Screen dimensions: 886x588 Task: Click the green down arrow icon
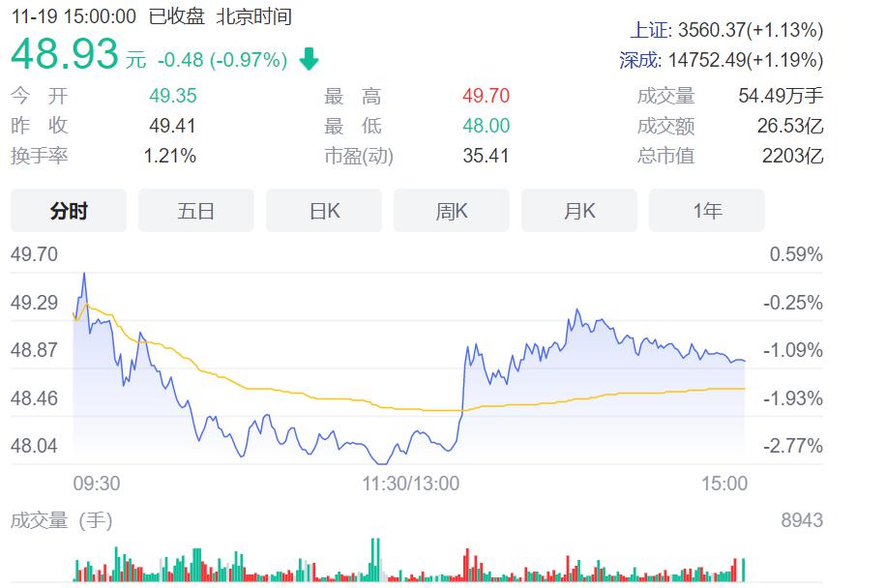tap(309, 60)
